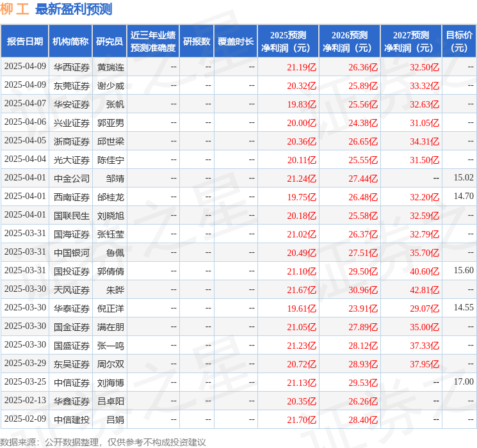Click analyst name 邰桂龙
This screenshot has width=477, height=448.
[110, 197]
